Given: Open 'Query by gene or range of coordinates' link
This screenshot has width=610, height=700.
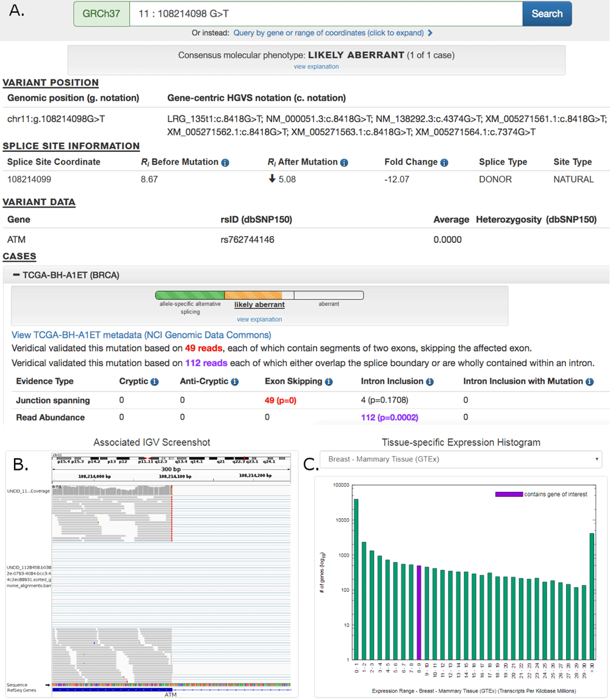Looking at the screenshot, I should point(328,33).
